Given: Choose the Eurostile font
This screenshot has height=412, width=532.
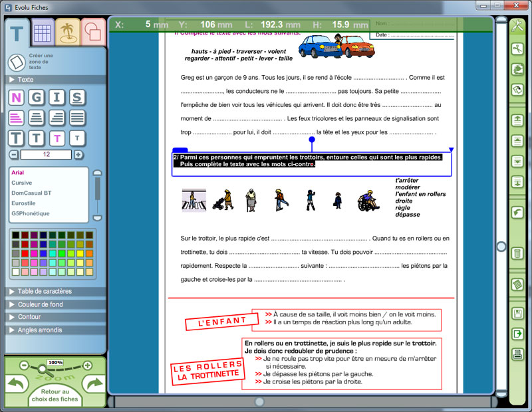Looking at the screenshot, I should 22,203.
